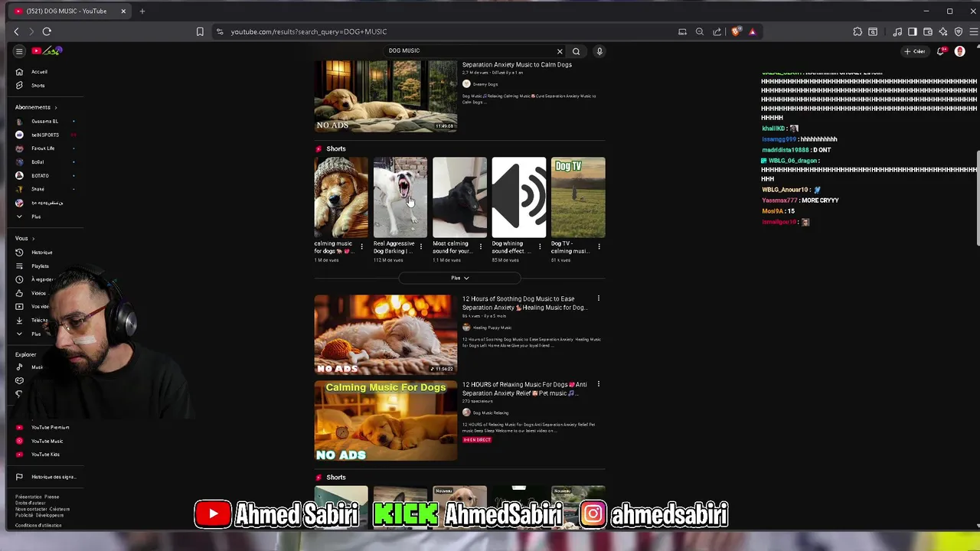Open Dog whining sound effect short

click(518, 197)
